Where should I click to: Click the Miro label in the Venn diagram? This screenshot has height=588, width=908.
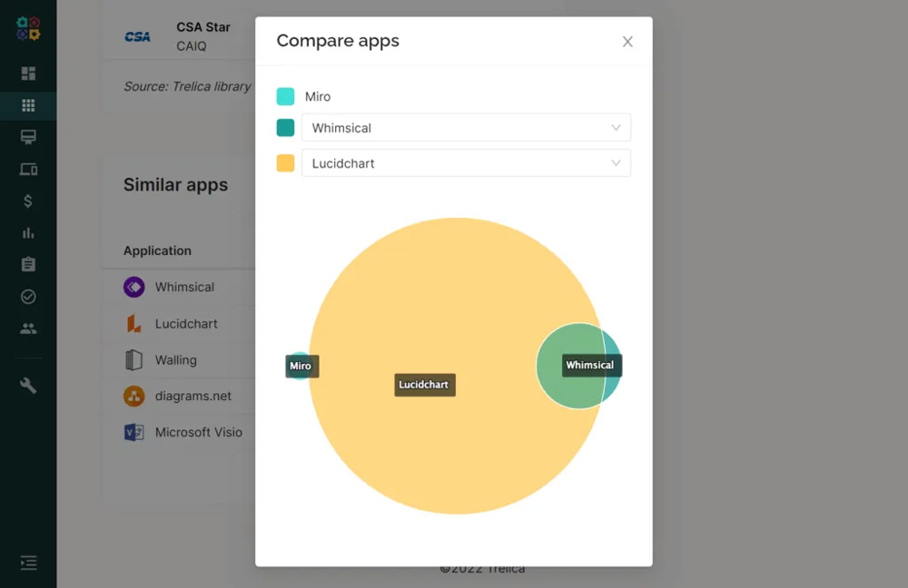point(301,366)
